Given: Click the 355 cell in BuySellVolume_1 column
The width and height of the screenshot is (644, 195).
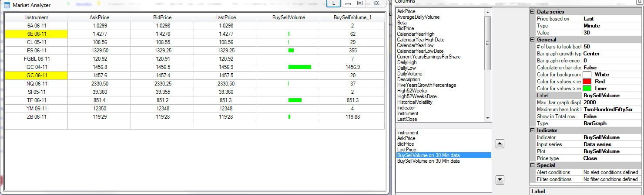Looking at the screenshot, I should (352, 51).
